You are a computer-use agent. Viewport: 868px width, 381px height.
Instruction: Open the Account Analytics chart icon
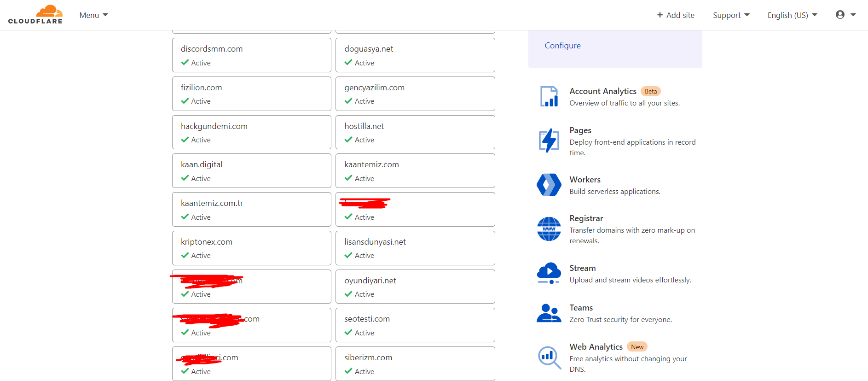coord(549,97)
